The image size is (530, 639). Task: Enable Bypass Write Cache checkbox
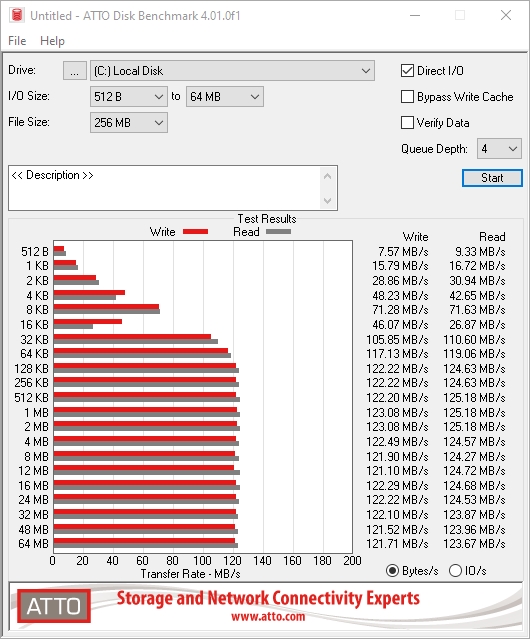(x=407, y=97)
